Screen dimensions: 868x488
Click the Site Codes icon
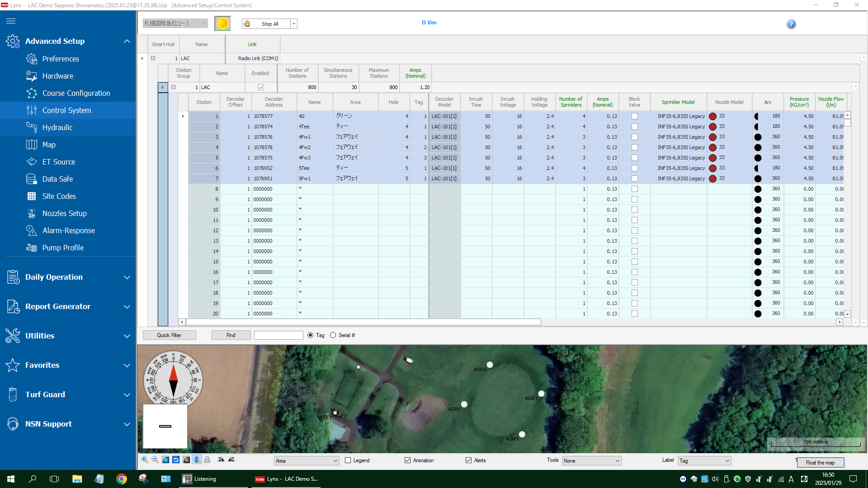click(x=32, y=196)
